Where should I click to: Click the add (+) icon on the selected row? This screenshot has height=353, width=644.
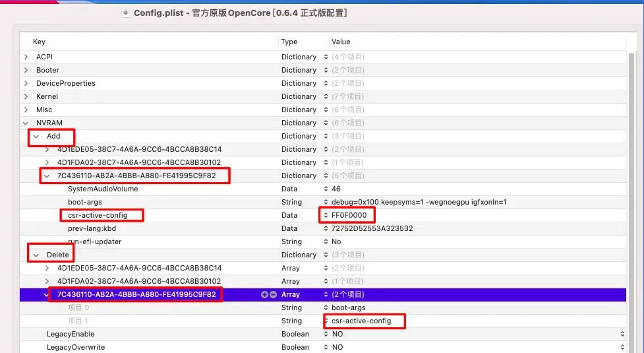pos(264,294)
